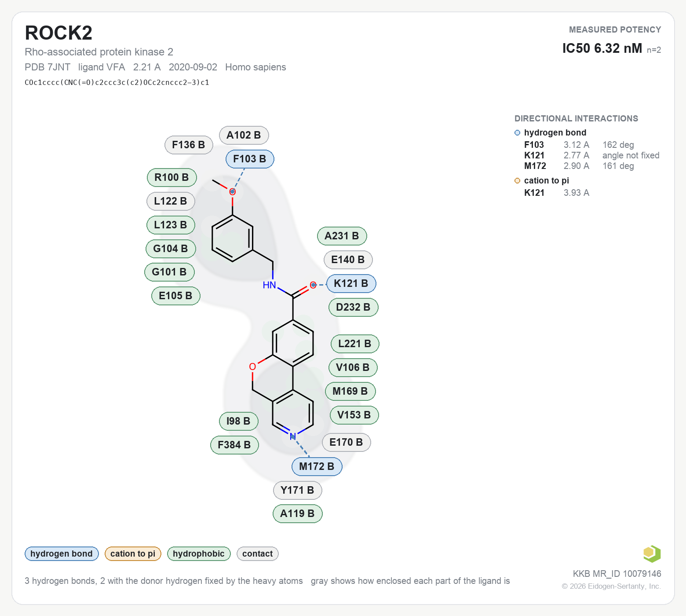Select residue F136 B

pos(189,145)
